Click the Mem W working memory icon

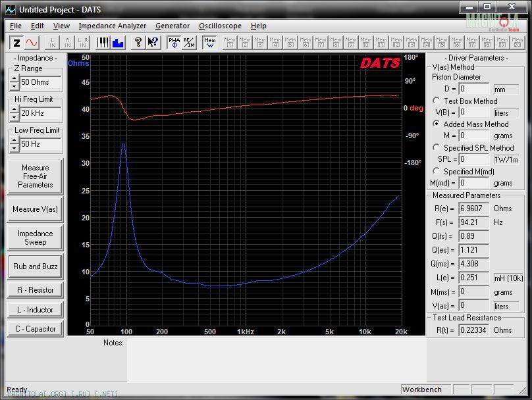pyautogui.click(x=209, y=43)
